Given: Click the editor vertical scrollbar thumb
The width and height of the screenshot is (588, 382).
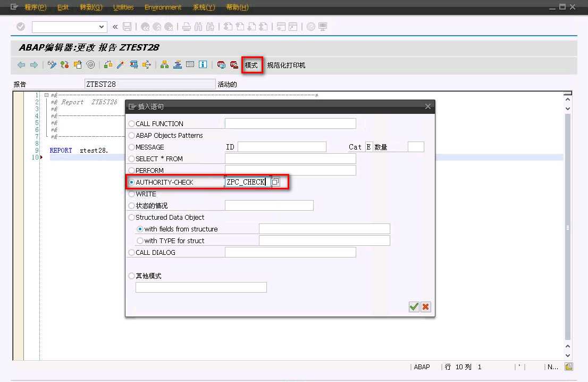Looking at the screenshot, I should 568,227.
